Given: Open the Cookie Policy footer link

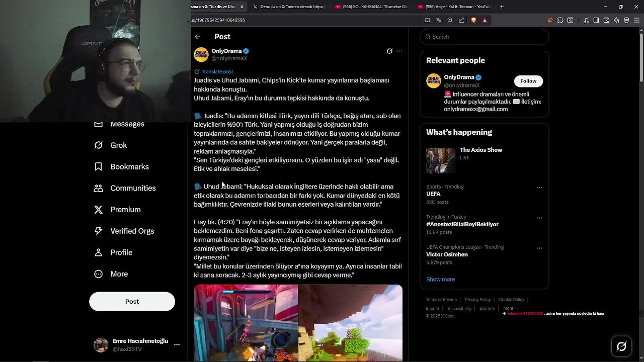Looking at the screenshot, I should tap(512, 300).
